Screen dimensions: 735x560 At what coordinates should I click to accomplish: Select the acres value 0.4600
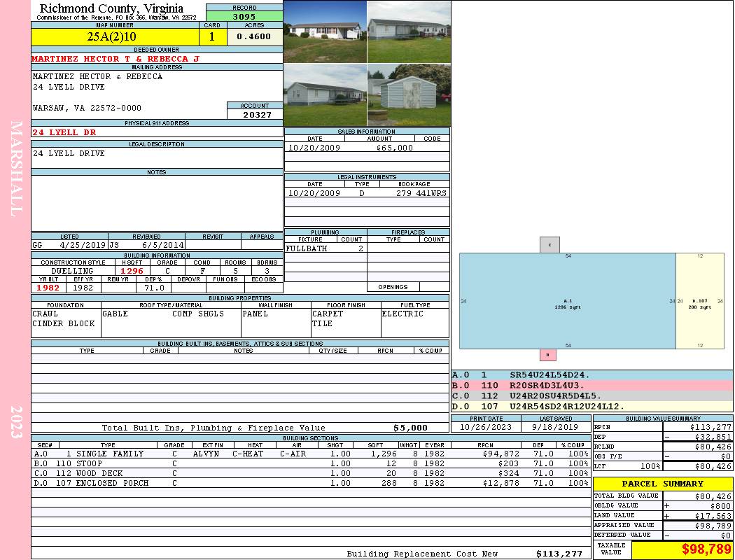click(x=254, y=37)
